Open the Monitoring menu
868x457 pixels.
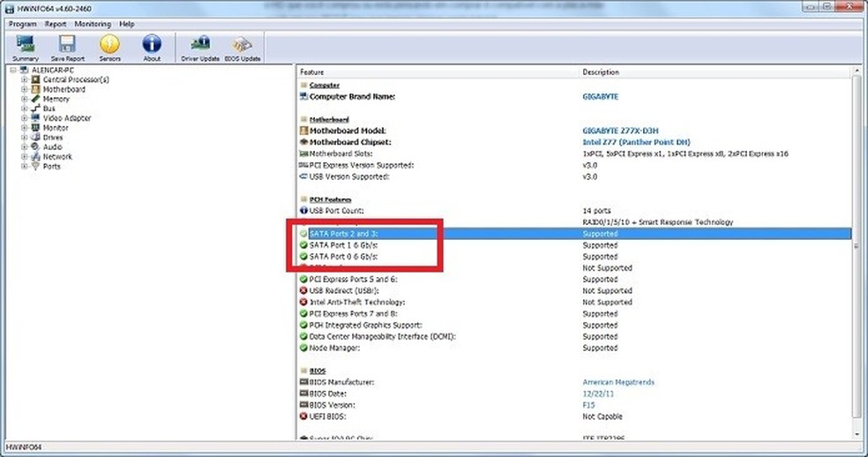[x=93, y=25]
